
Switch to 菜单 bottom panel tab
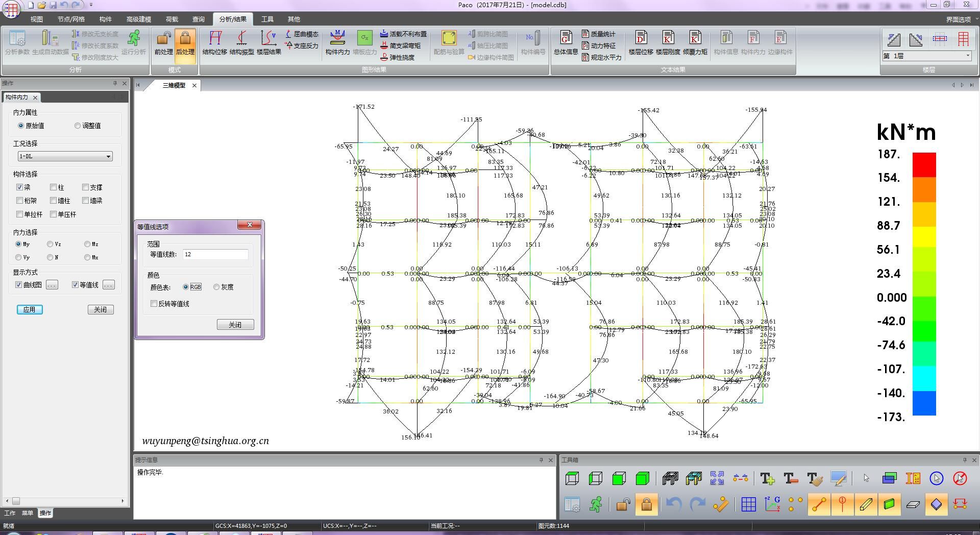click(27, 513)
